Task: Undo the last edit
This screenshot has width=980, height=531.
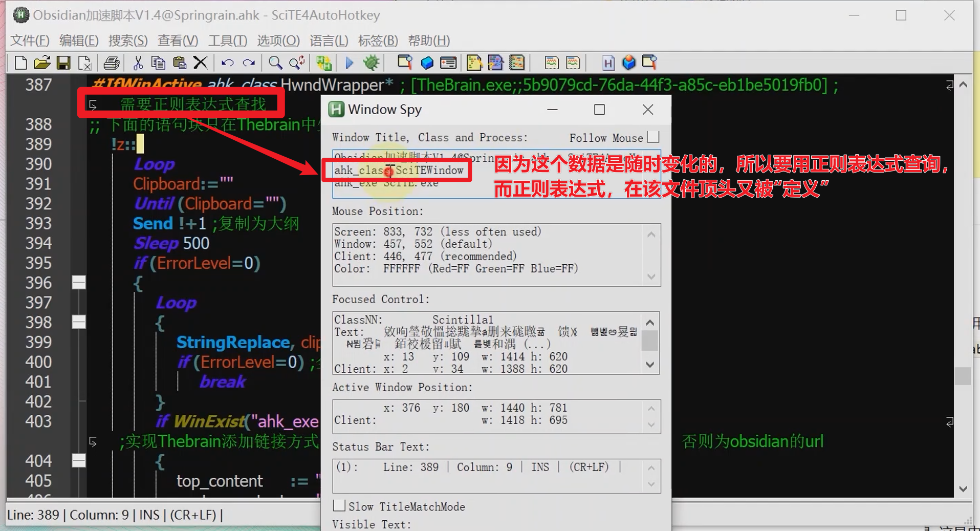Action: click(x=227, y=63)
